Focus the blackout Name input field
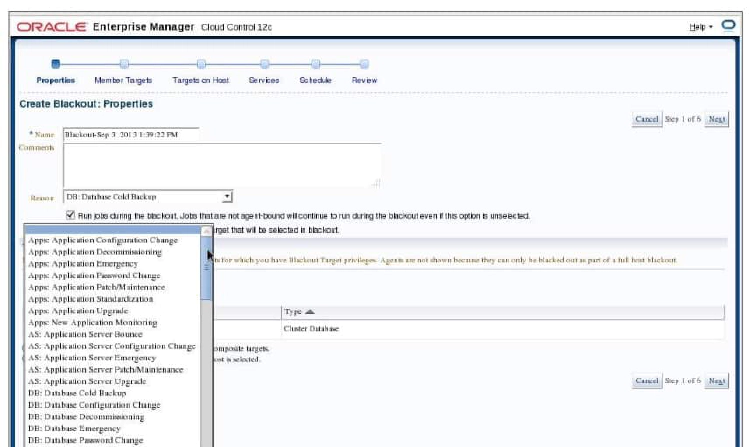 pos(131,135)
